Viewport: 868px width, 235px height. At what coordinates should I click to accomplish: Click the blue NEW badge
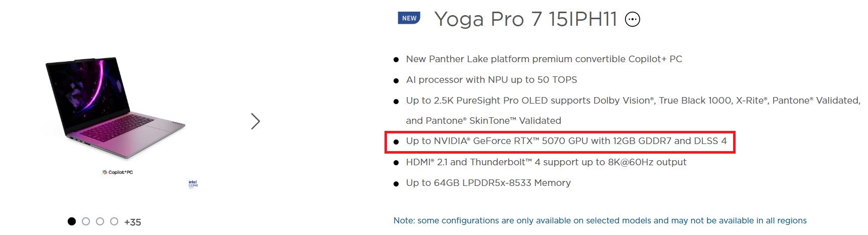tap(409, 18)
